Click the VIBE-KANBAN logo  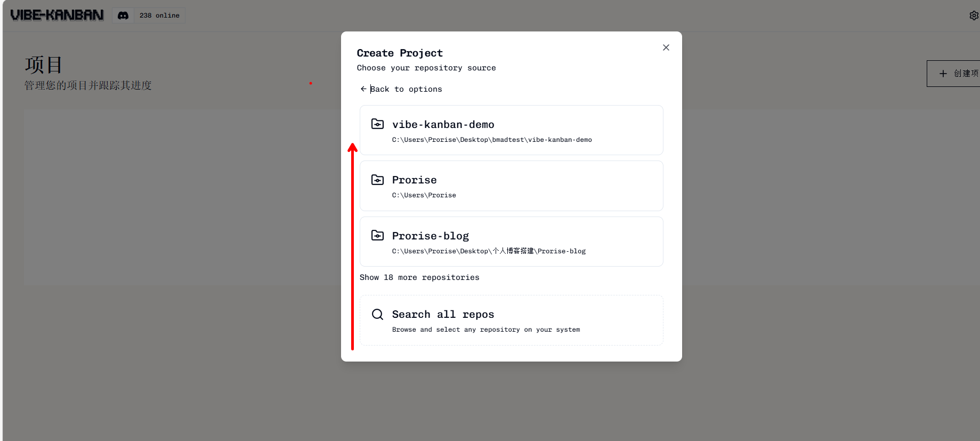pos(57,15)
